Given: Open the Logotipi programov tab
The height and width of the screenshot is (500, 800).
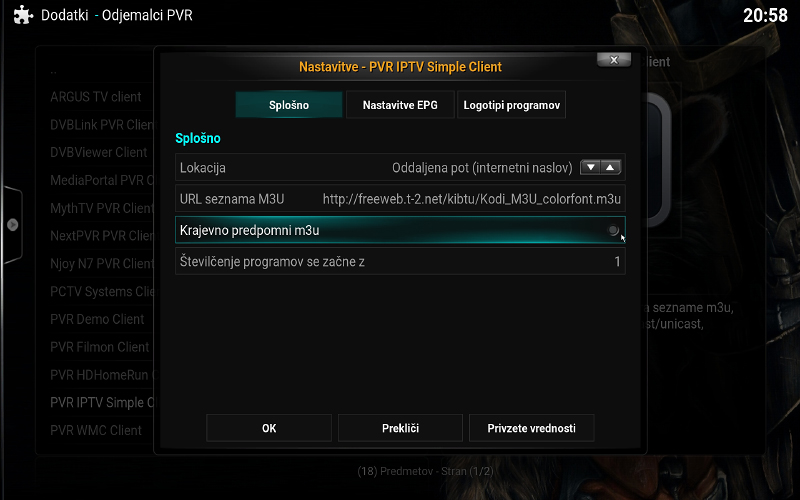Looking at the screenshot, I should [x=511, y=105].
